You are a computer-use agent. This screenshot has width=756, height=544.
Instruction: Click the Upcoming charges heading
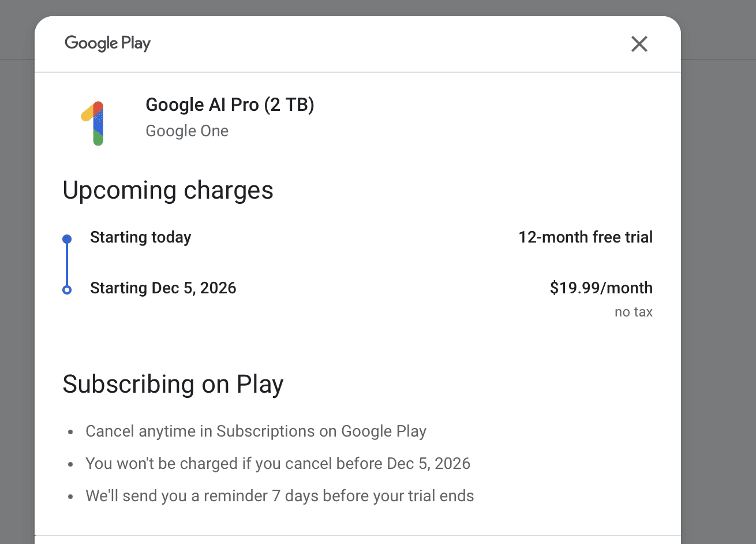pyautogui.click(x=168, y=191)
